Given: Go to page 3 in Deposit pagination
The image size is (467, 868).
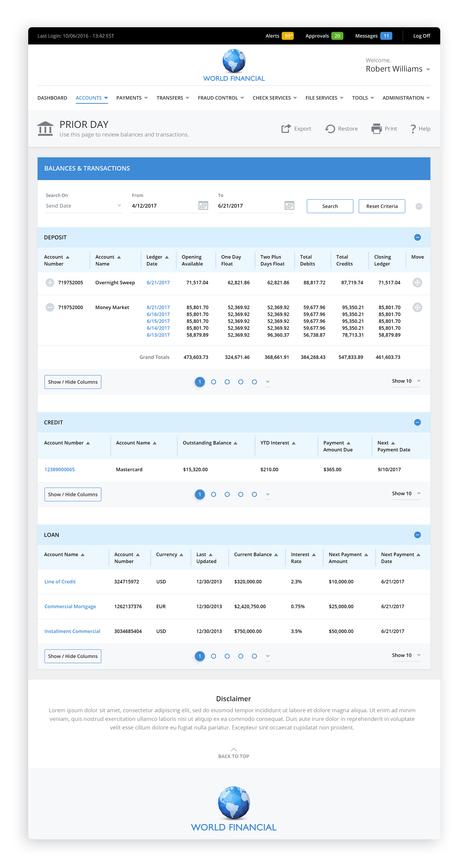Looking at the screenshot, I should pyautogui.click(x=227, y=382).
